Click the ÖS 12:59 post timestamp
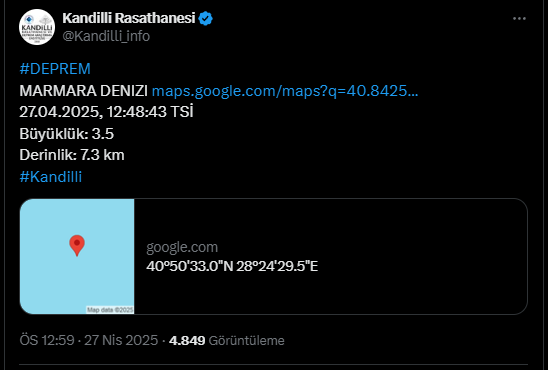This screenshot has height=370, width=548. pos(47,340)
